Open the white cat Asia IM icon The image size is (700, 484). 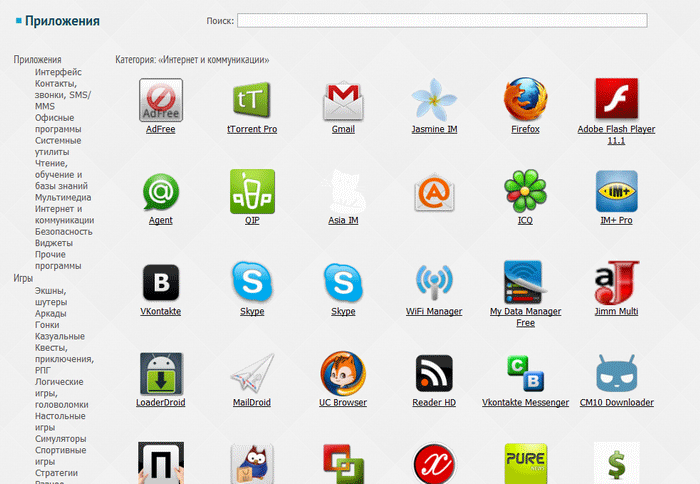(343, 191)
